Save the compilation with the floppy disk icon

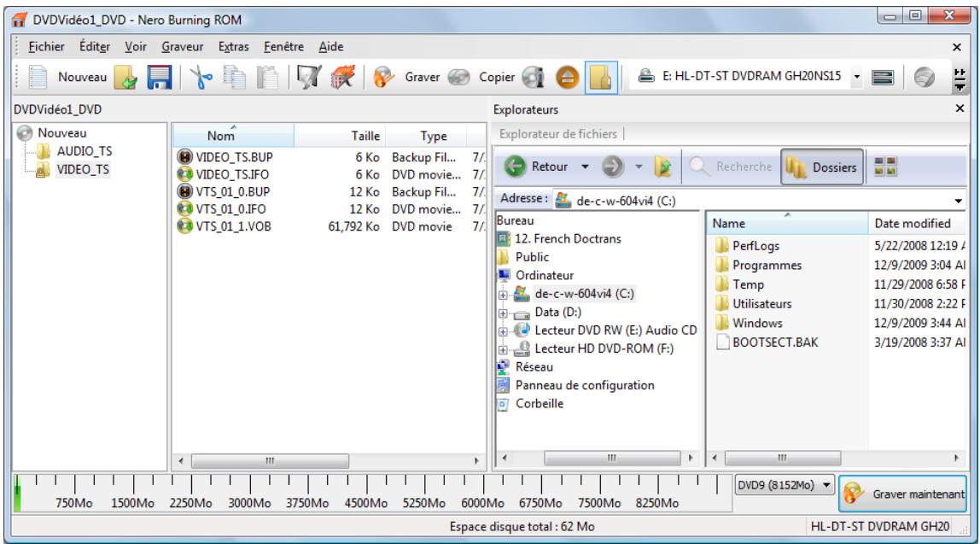[x=160, y=78]
